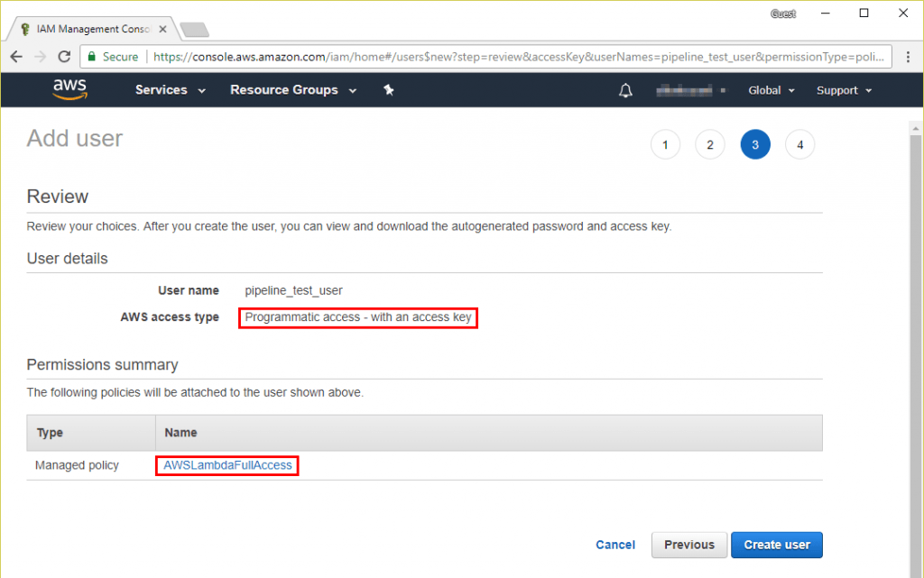Open the Chrome three-dot menu
Screen dimensions: 924x578
pos(906,57)
